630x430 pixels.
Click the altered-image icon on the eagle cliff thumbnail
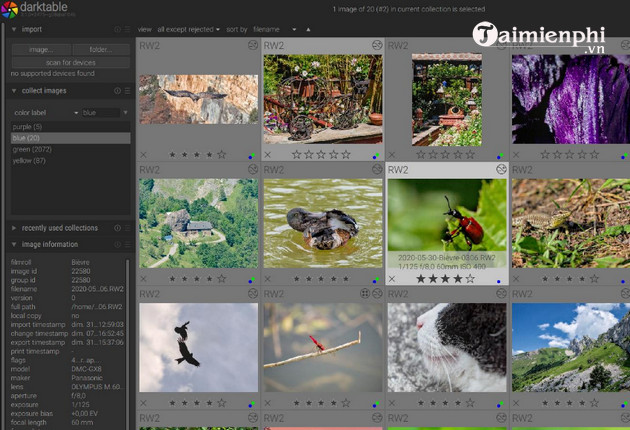tap(252, 45)
